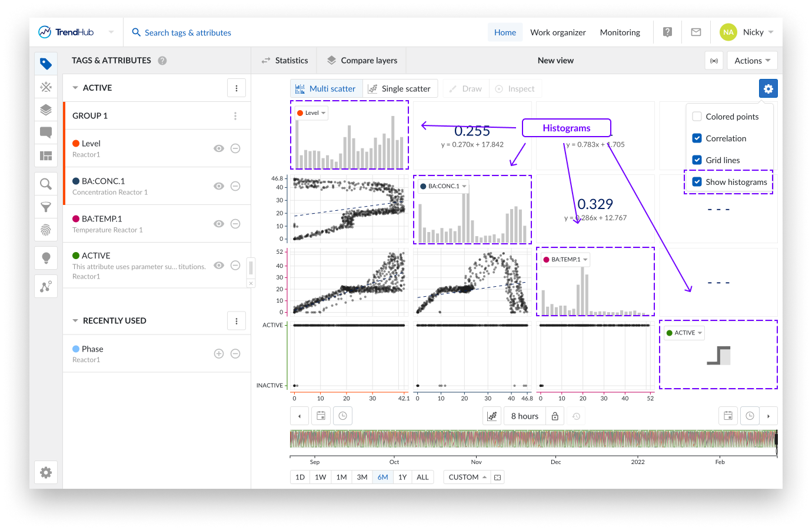Open the filter funnel sidebar icon
812x530 pixels.
(46, 207)
